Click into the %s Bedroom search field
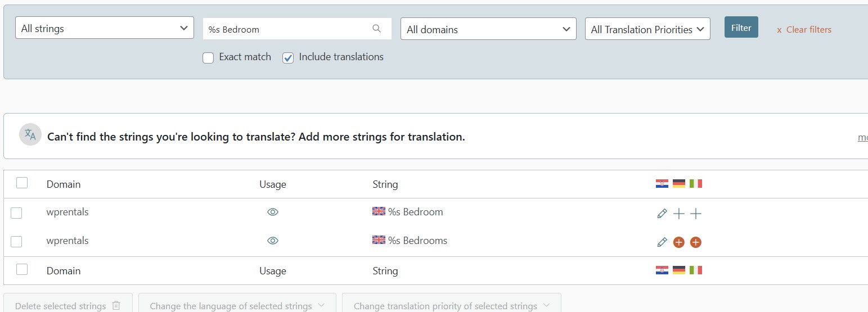This screenshot has width=868, height=312. click(x=287, y=29)
